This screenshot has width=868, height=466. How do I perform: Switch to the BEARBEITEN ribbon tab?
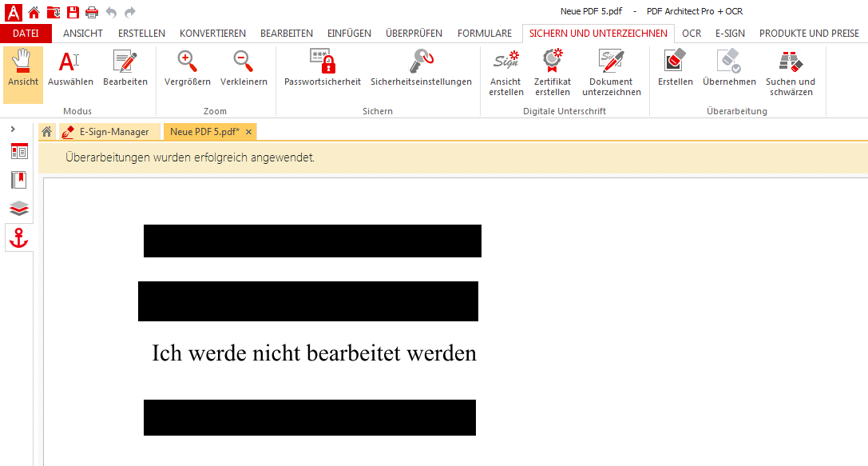click(x=286, y=34)
